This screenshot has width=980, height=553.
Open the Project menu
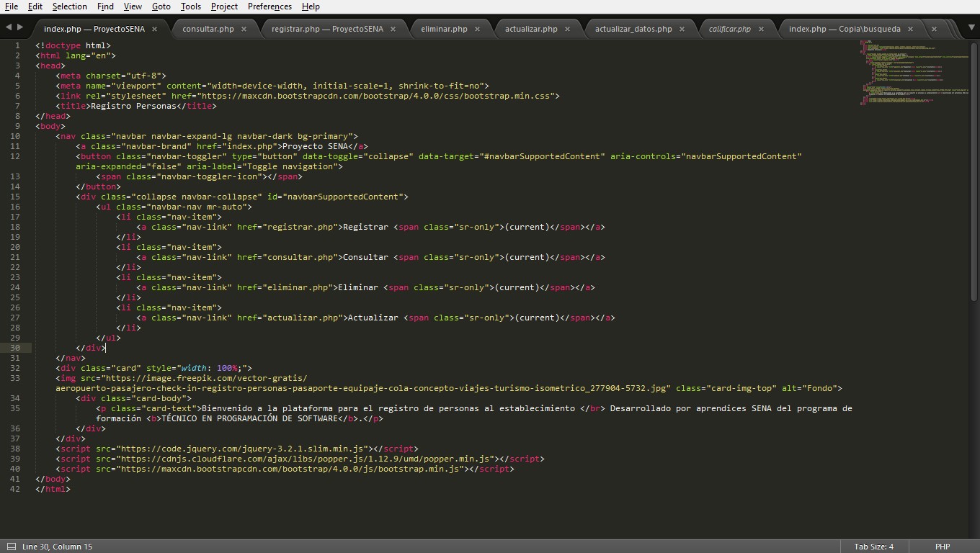point(224,6)
